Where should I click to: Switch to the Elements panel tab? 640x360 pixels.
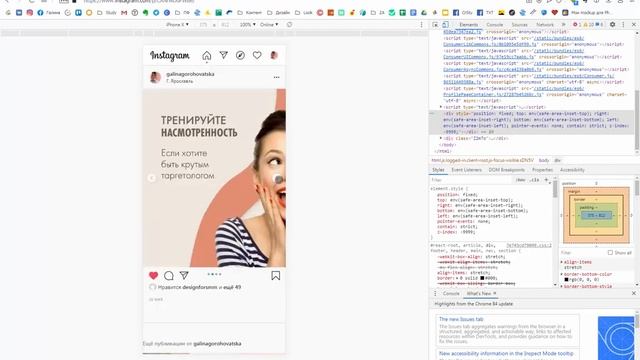coord(468,24)
